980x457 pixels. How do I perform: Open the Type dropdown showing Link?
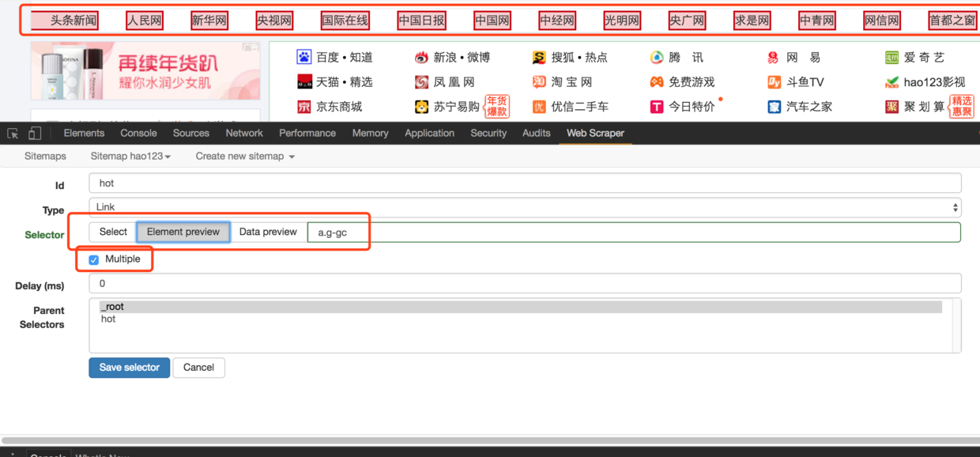tap(525, 207)
